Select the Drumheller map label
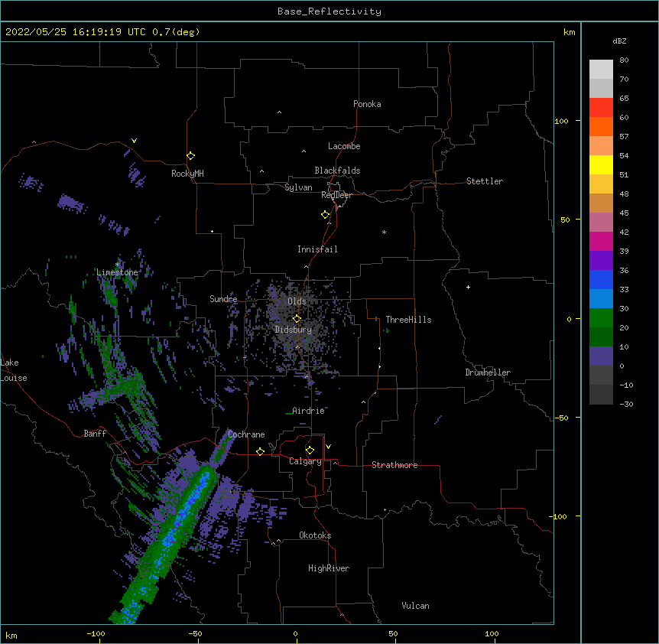This screenshot has width=659, height=644. click(x=488, y=372)
